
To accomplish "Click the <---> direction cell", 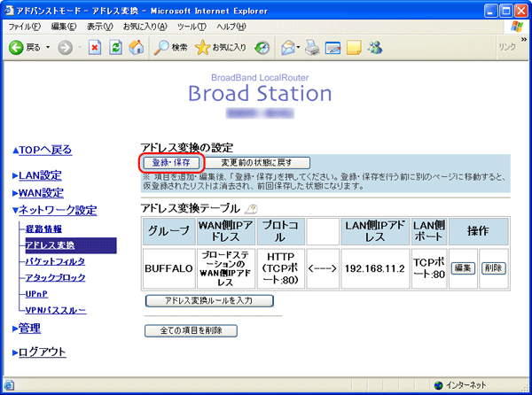I will 323,268.
